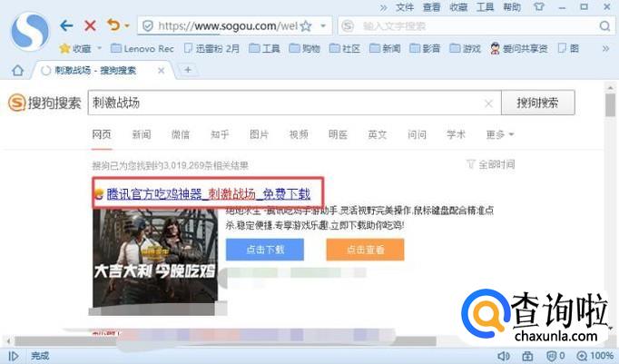Click the home icon left of tabs
The height and width of the screenshot is (364, 619).
point(18,71)
